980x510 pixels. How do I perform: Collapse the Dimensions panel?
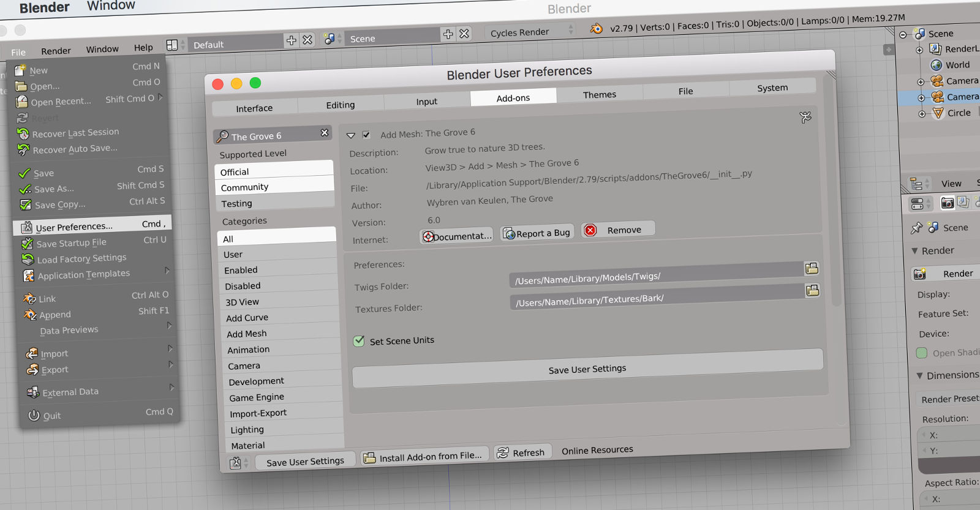919,375
